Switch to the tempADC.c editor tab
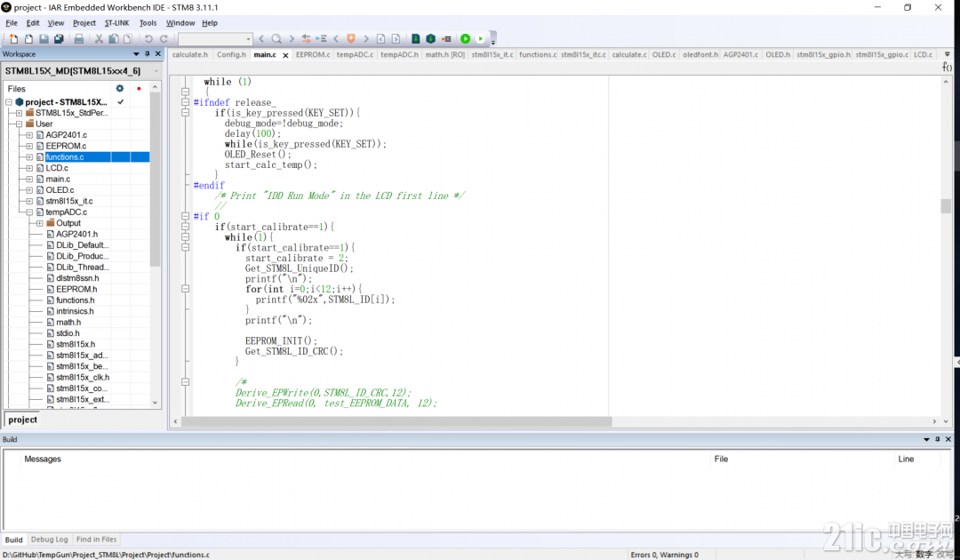The image size is (960, 560). 355,54
